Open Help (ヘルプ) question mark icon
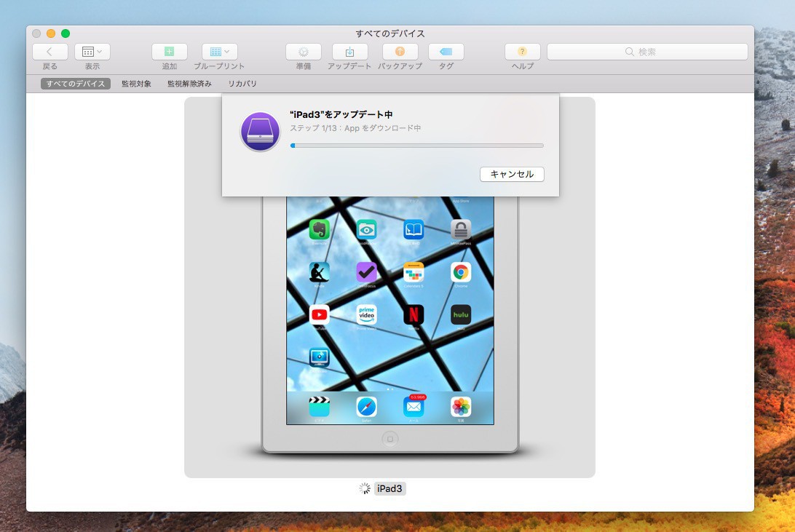The height and width of the screenshot is (532, 795). pos(522,52)
